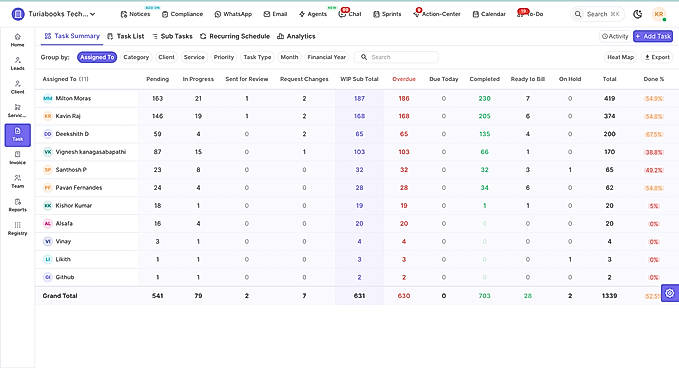This screenshot has height=368, width=679.
Task: Open Action-Center in top navigation
Action: [437, 14]
